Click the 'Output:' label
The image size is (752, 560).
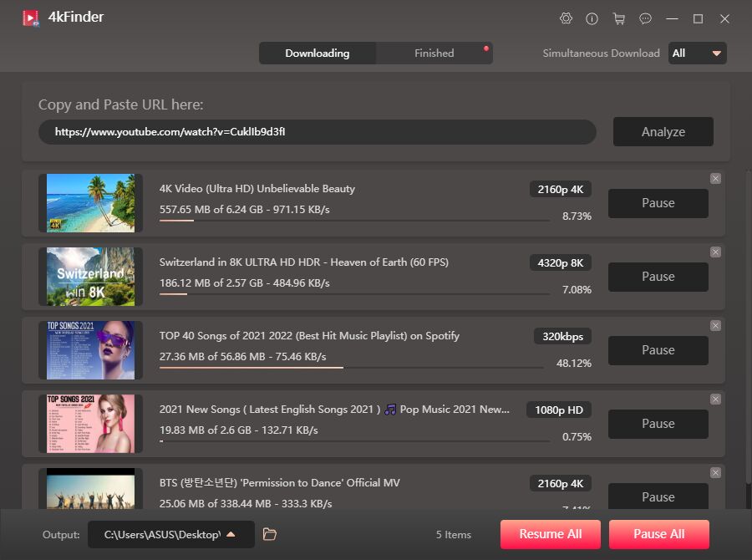pyautogui.click(x=61, y=535)
